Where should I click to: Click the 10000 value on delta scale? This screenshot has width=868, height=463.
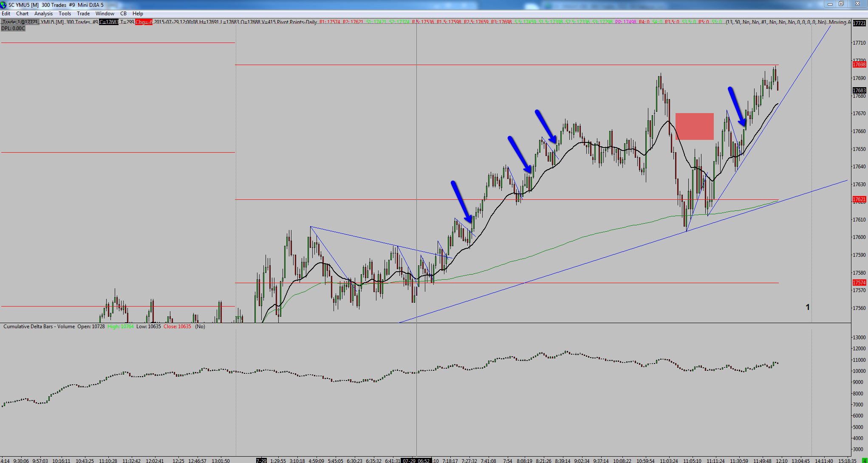(859, 371)
